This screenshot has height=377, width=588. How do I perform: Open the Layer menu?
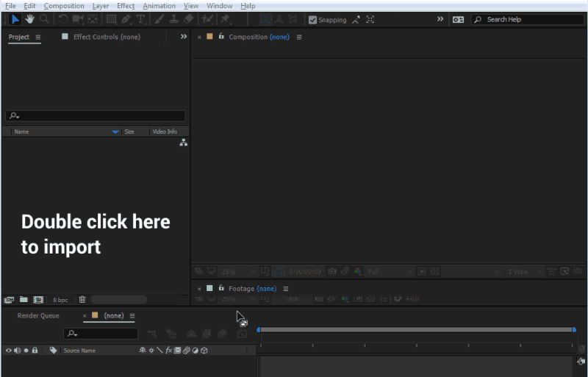101,6
